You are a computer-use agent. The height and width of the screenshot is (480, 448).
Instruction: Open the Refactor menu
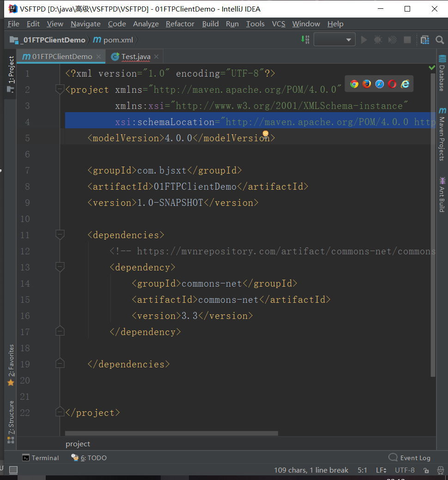click(x=180, y=24)
